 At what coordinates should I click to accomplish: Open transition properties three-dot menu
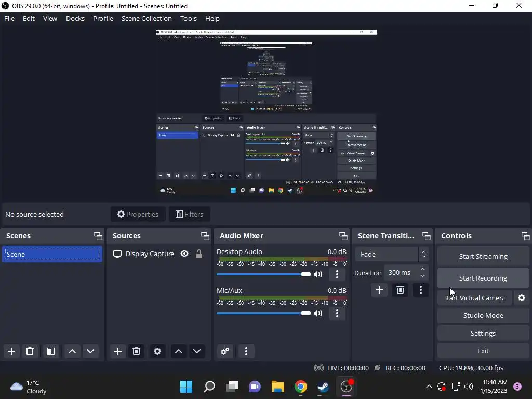421,290
